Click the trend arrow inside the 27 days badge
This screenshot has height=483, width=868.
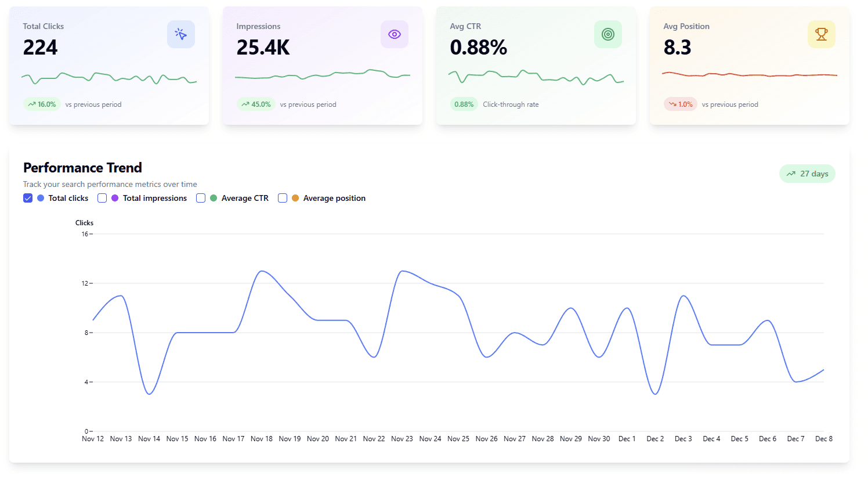(791, 173)
